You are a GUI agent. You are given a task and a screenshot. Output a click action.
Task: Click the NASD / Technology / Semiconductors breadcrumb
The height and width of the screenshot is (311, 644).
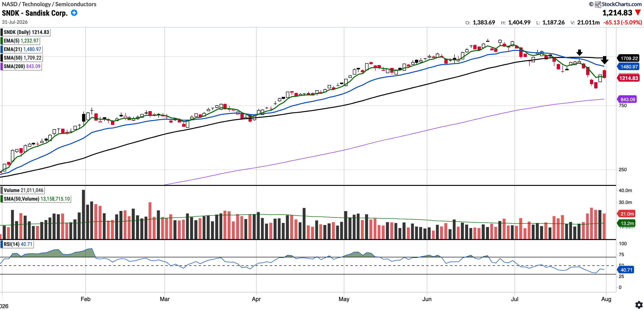coord(49,4)
